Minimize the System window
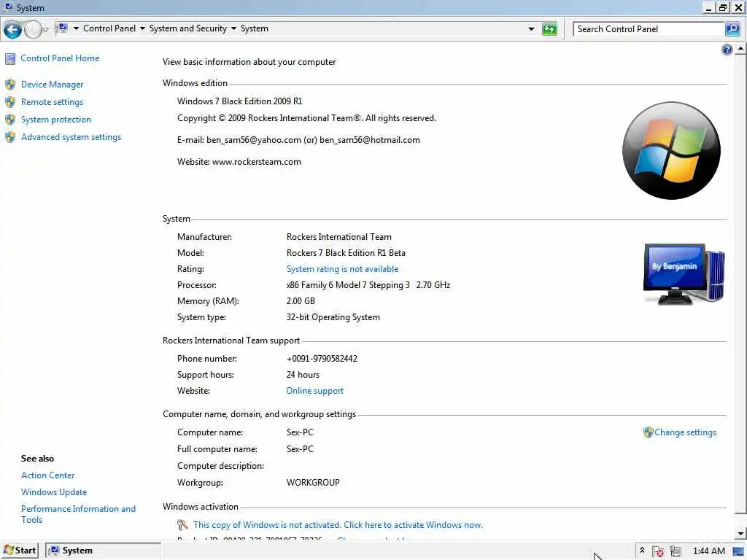This screenshot has height=560, width=747. 709,7
